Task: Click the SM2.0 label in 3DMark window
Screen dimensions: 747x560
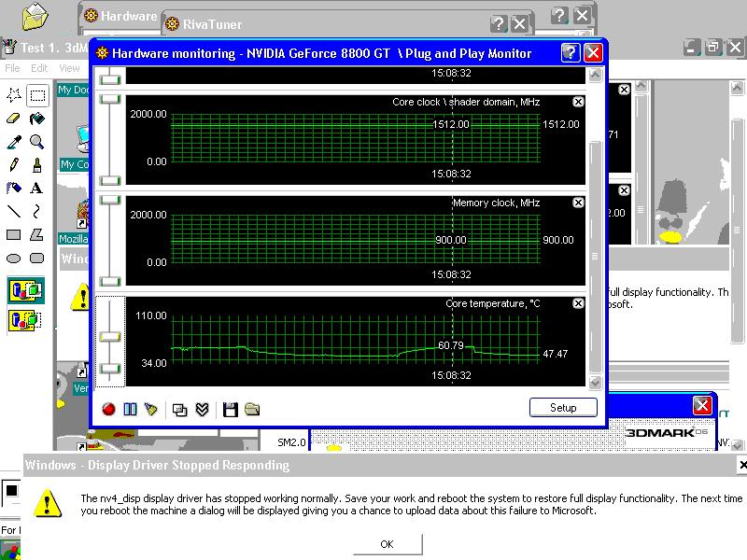Action: click(291, 442)
